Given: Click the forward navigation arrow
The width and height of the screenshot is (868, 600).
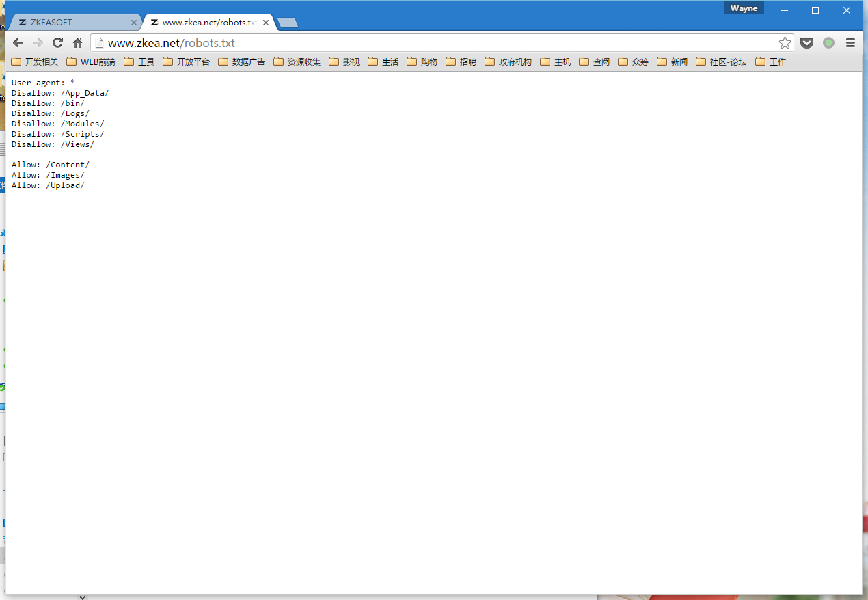Looking at the screenshot, I should (x=38, y=42).
